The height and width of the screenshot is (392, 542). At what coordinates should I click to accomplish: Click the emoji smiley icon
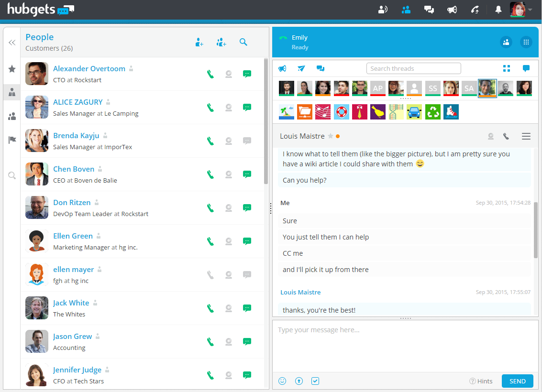pyautogui.click(x=282, y=381)
